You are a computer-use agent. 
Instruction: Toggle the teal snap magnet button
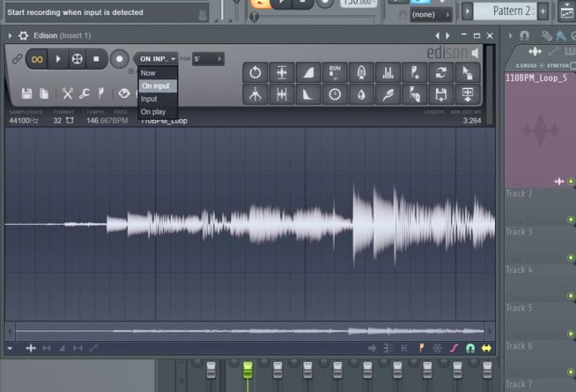pos(470,348)
